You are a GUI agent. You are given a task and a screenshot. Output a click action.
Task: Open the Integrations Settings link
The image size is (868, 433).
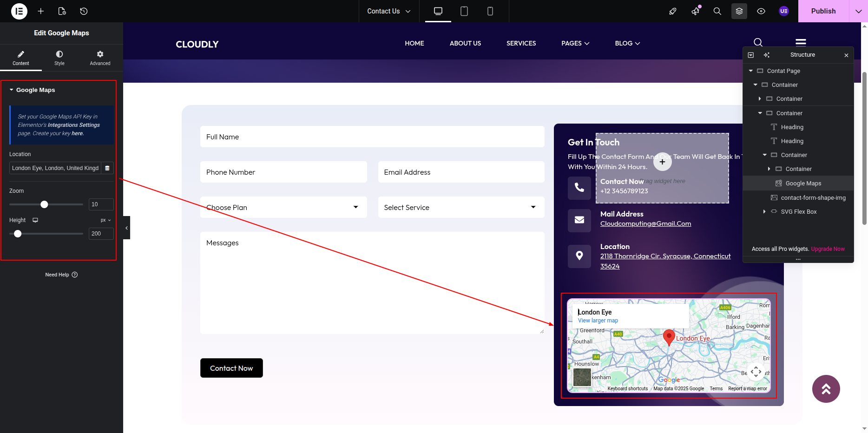pos(73,125)
